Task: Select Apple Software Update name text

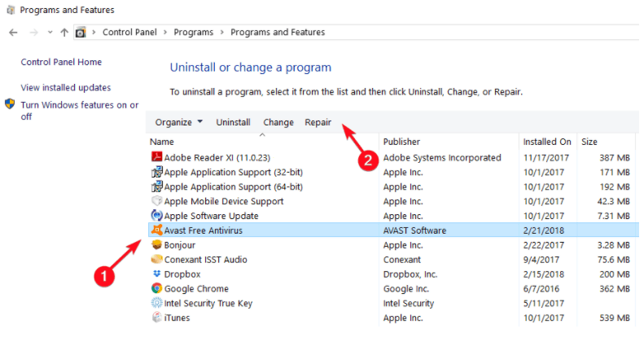Action: tap(211, 216)
